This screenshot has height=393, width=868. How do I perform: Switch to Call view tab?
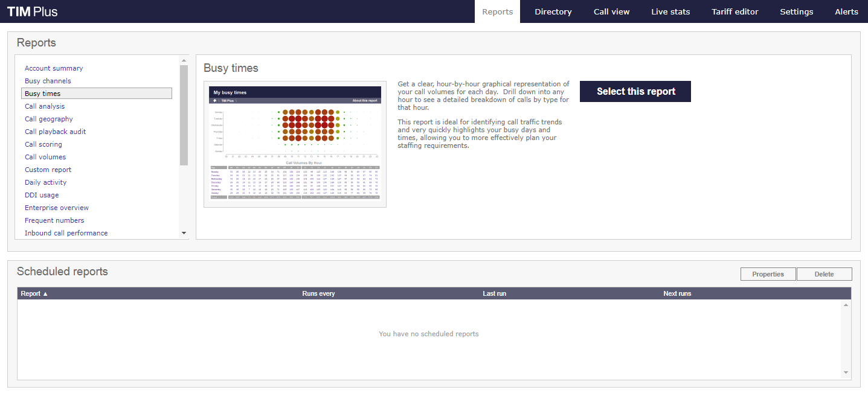point(611,11)
